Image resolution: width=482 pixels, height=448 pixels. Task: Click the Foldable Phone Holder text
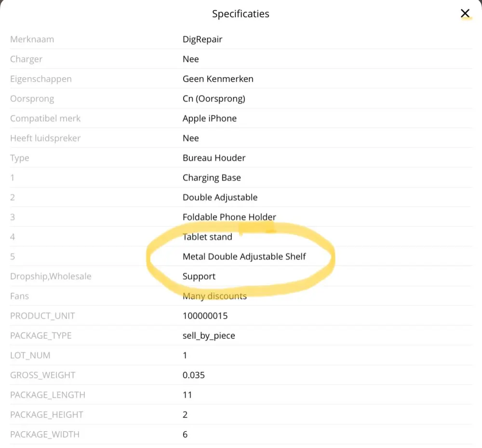(x=229, y=217)
